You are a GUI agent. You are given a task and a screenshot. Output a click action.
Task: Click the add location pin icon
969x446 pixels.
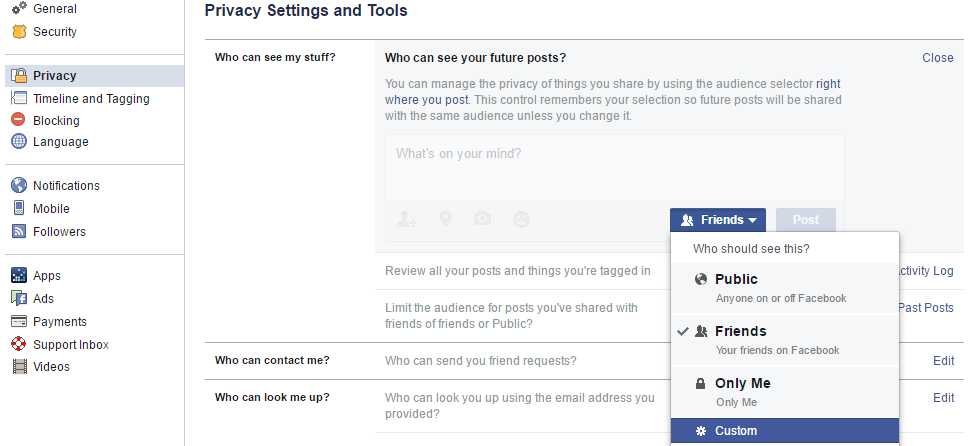(445, 219)
